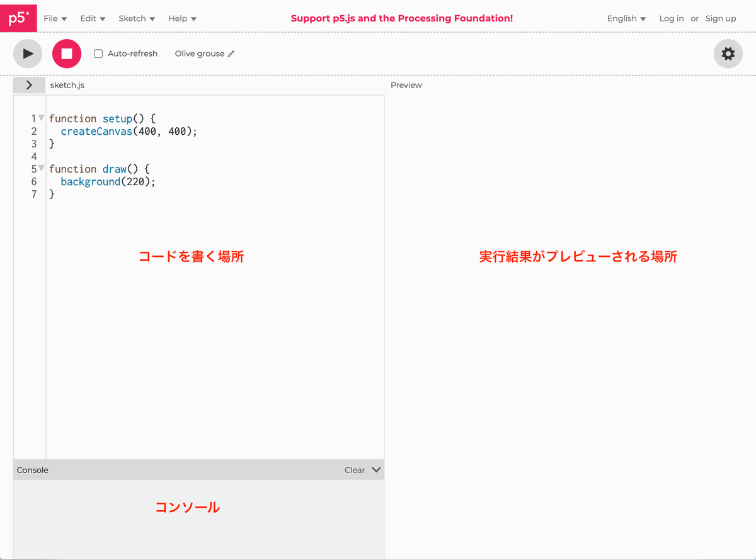Enable the Auto-refresh checkbox
756x560 pixels.
(x=98, y=54)
